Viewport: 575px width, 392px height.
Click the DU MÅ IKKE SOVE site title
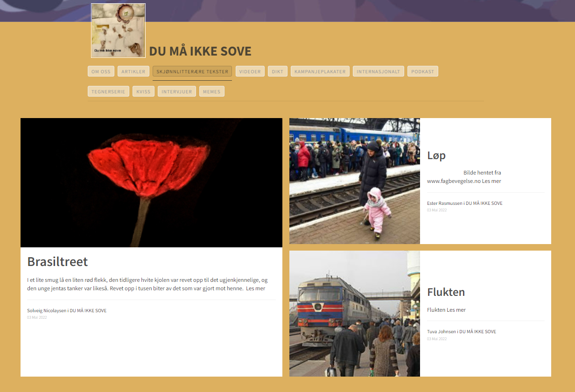(x=200, y=51)
